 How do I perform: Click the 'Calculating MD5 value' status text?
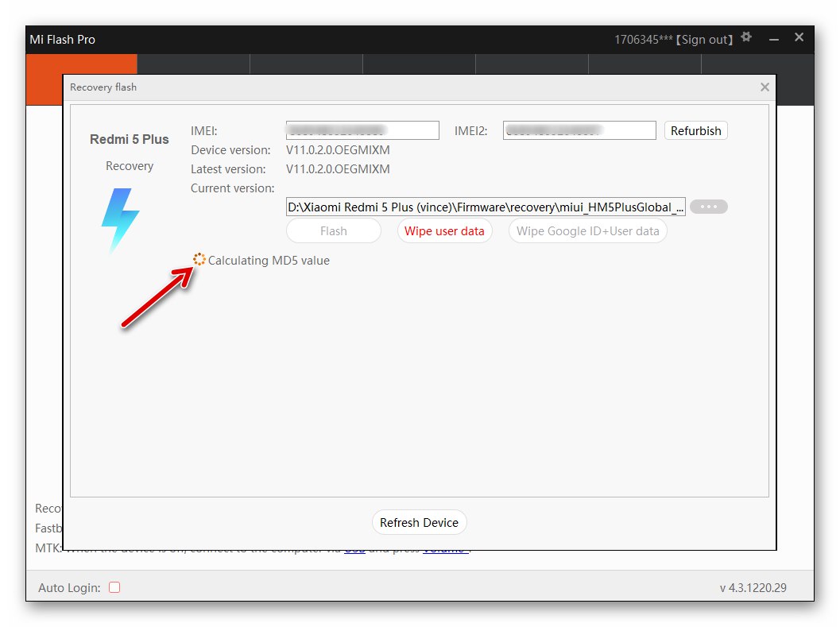pos(269,261)
